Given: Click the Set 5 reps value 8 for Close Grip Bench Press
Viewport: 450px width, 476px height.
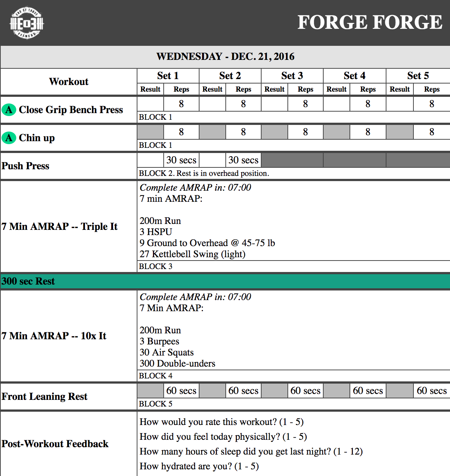Looking at the screenshot, I should pyautogui.click(x=432, y=104).
